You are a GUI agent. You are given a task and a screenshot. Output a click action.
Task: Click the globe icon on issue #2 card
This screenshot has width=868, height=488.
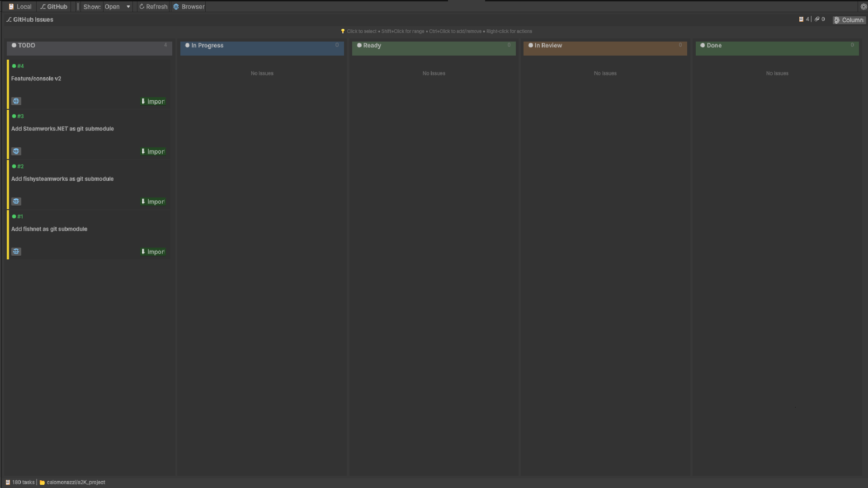16,202
